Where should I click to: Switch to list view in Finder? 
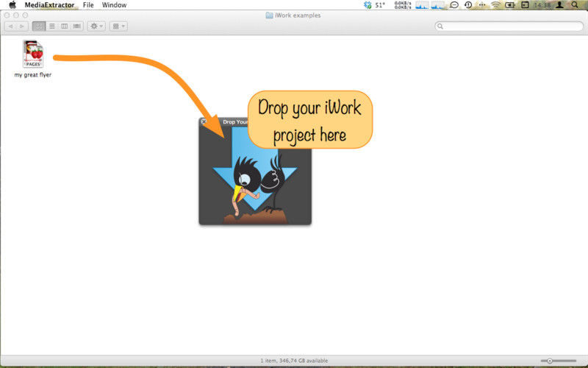coord(51,26)
